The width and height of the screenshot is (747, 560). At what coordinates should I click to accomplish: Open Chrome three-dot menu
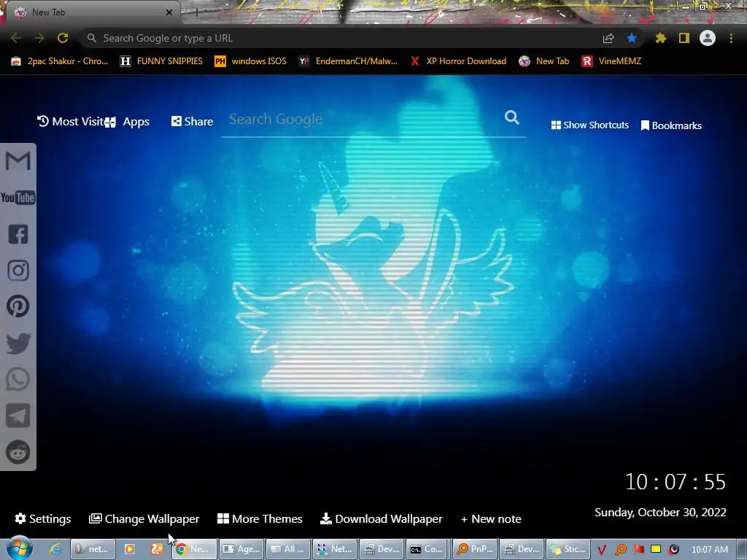731,38
